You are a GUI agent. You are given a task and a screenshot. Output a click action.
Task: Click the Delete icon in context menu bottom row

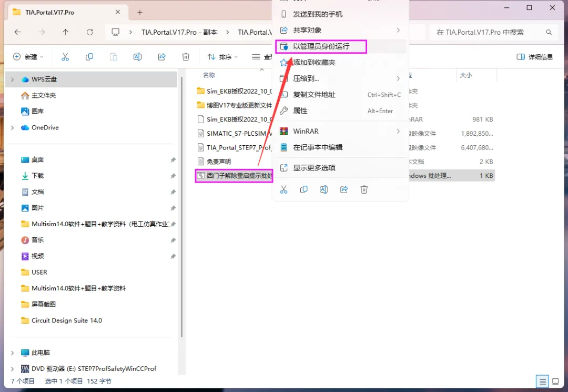click(x=364, y=189)
